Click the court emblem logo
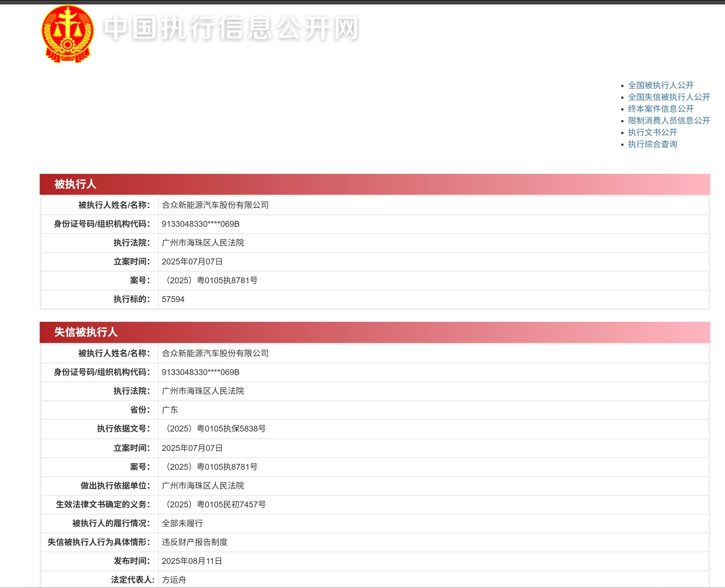 coord(67,34)
